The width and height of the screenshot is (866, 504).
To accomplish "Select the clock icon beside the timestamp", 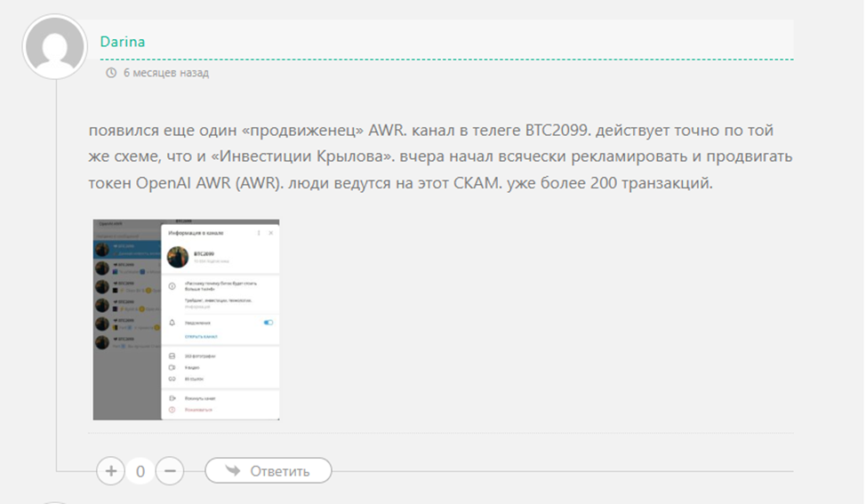I will click(x=111, y=73).
